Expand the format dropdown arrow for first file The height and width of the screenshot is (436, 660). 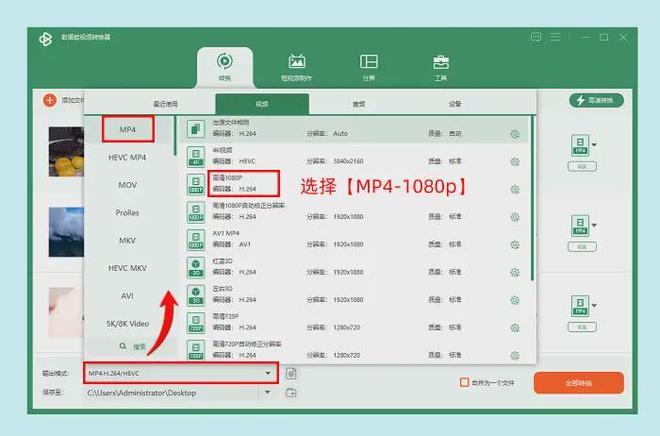point(594,145)
